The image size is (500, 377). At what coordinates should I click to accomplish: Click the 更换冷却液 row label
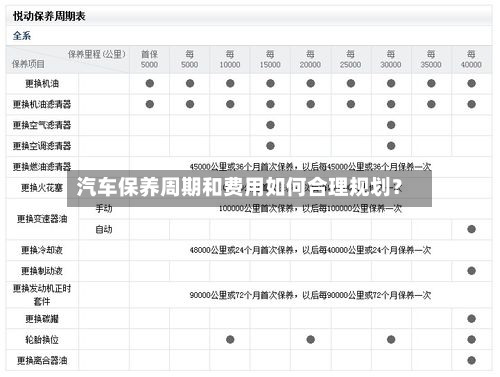click(42, 250)
